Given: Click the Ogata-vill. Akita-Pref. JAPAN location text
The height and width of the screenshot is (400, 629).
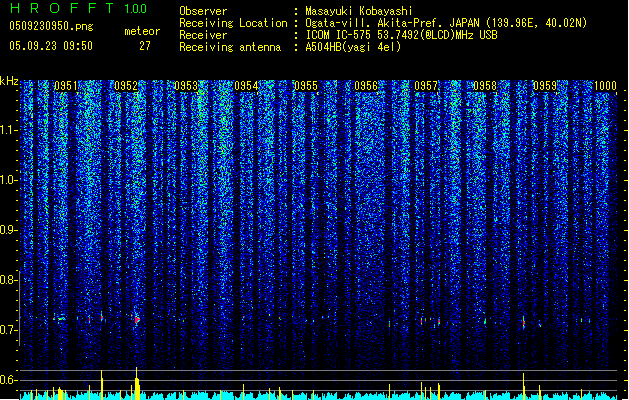Looking at the screenshot, I should click(x=446, y=23).
